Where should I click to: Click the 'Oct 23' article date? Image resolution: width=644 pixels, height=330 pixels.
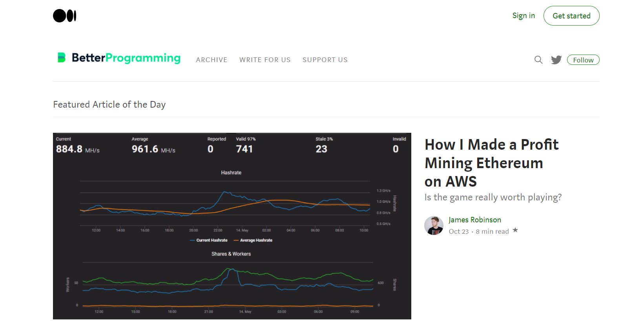459,231
